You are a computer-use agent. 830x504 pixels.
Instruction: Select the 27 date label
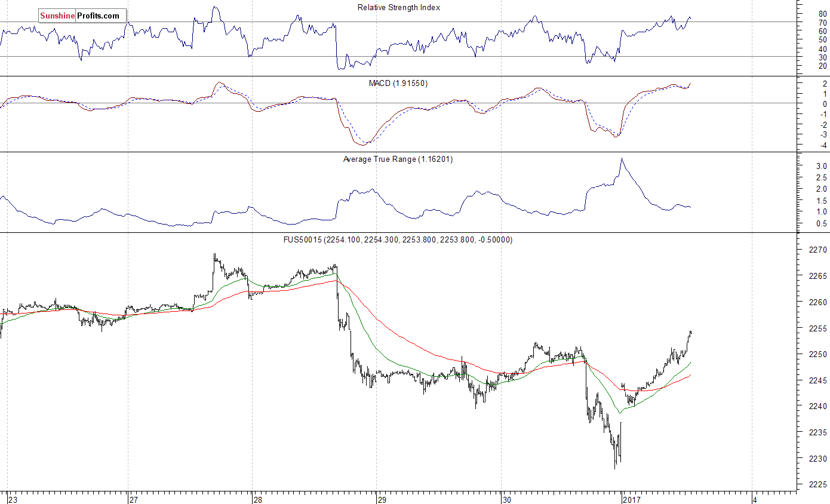click(x=135, y=499)
